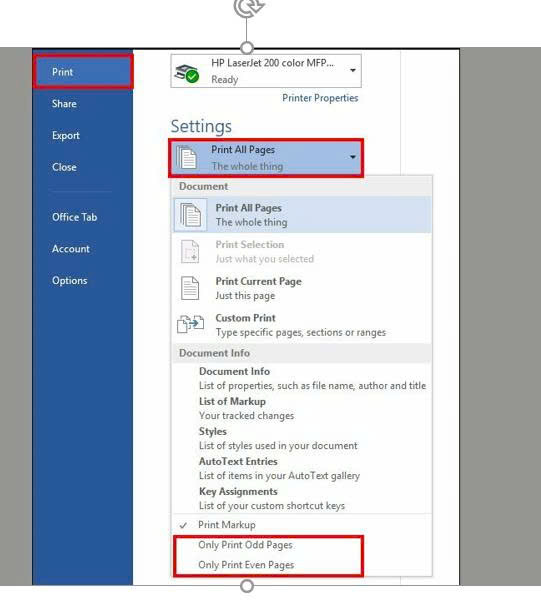Click the Print Selection page icon

(190, 252)
